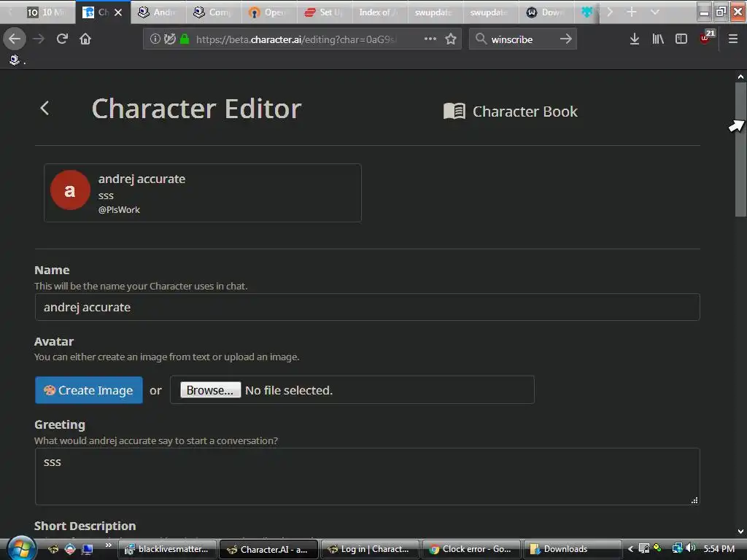747x560 pixels.
Task: Switch to the 'Index of' tab
Action: tap(379, 12)
